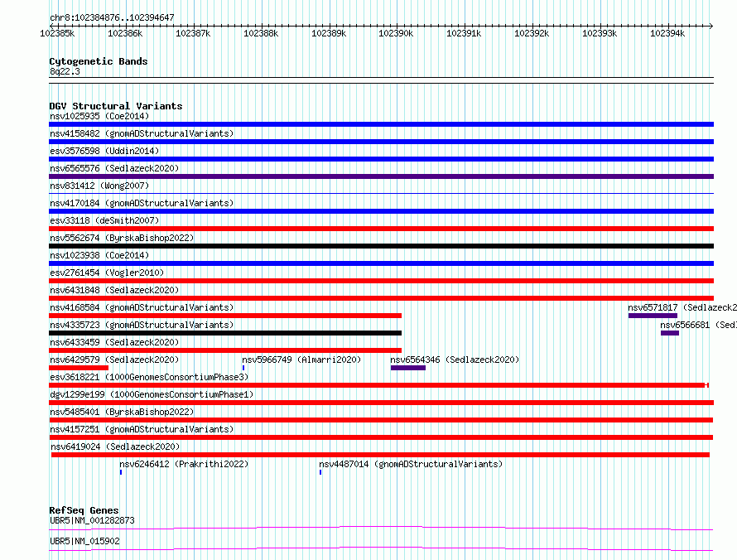Click the blue bar under nsv1025935

click(381, 124)
